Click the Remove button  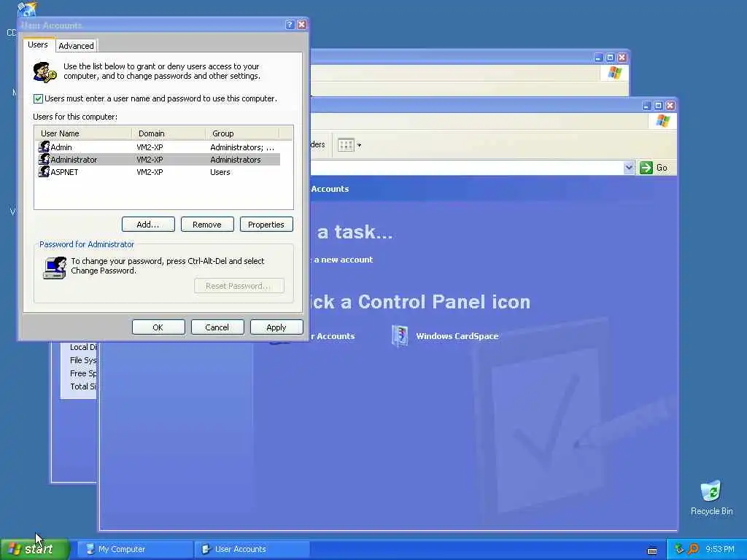pos(207,225)
